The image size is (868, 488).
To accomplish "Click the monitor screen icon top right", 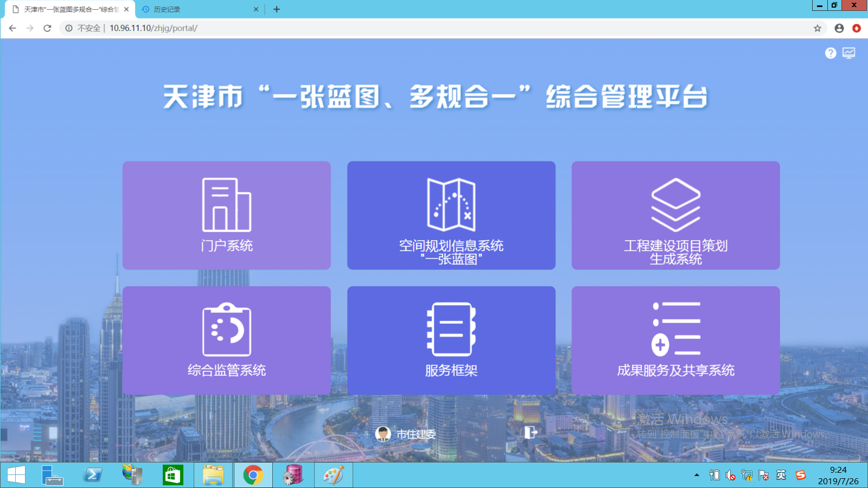I will [849, 53].
